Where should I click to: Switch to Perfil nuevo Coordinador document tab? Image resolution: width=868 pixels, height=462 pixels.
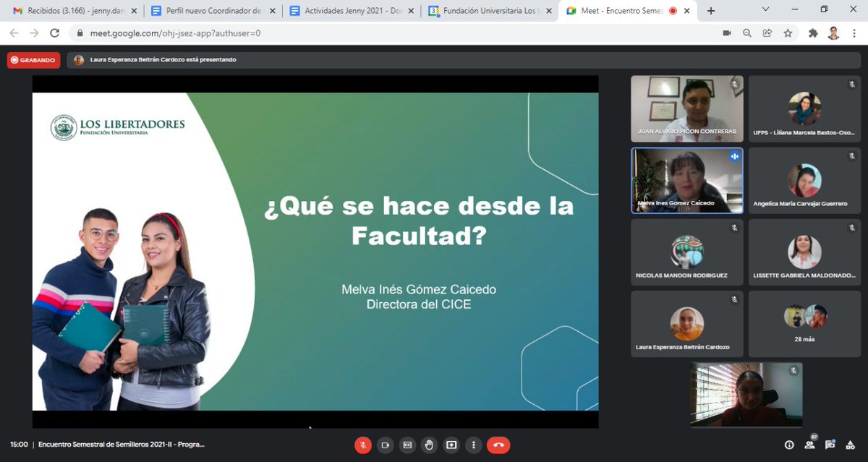click(211, 11)
